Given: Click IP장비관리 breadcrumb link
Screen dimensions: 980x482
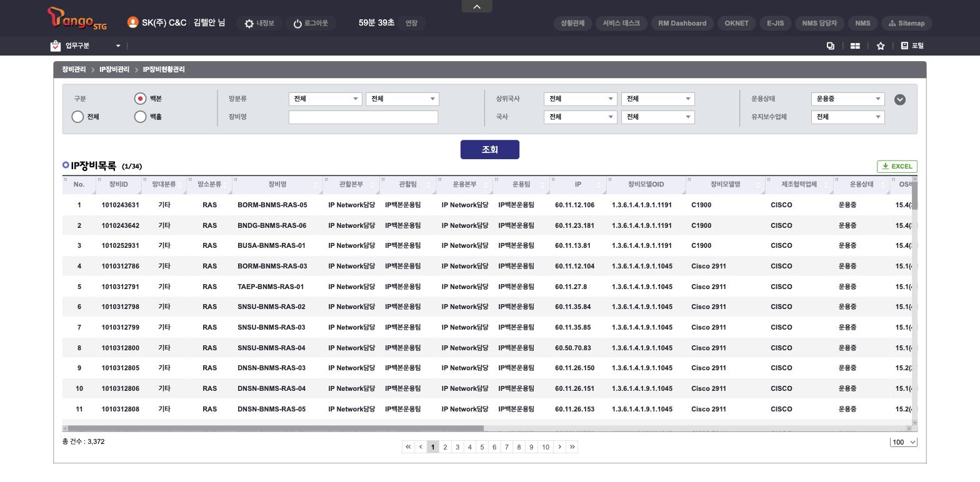Looking at the screenshot, I should pyautogui.click(x=114, y=69).
